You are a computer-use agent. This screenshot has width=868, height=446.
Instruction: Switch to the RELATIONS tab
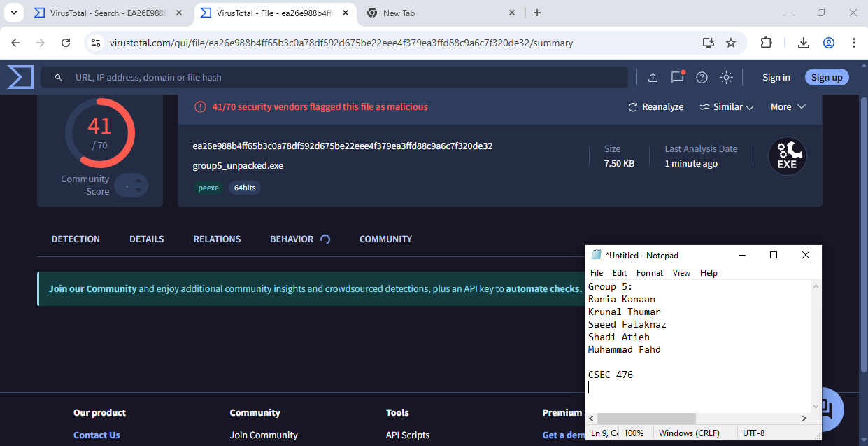click(217, 239)
